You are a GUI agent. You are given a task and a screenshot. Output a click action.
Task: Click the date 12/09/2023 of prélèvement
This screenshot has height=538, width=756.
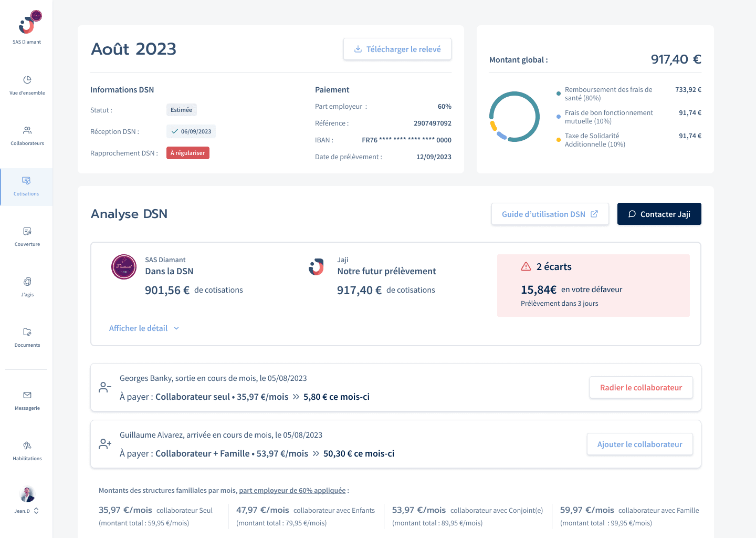pyautogui.click(x=434, y=157)
